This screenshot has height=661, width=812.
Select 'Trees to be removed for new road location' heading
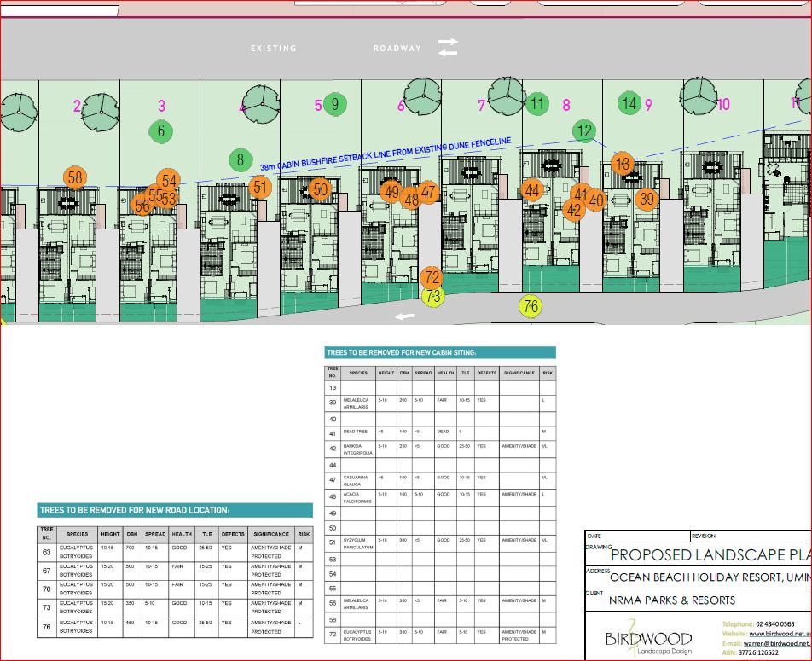point(134,510)
